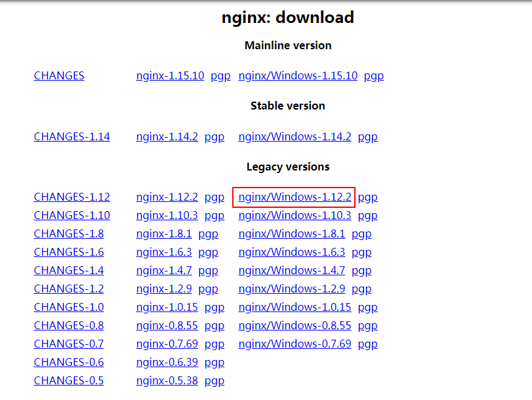
Task: Open pgp signature next to nginx/Windows-1.12.2
Action: (368, 198)
